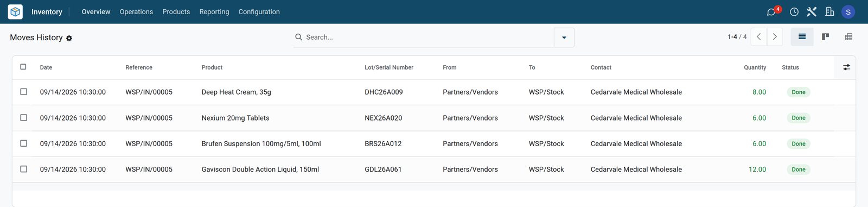Click Cedarvale Medical Wholesale in Gaviscon row
Viewport: 868px width, 207px height.
[636, 169]
